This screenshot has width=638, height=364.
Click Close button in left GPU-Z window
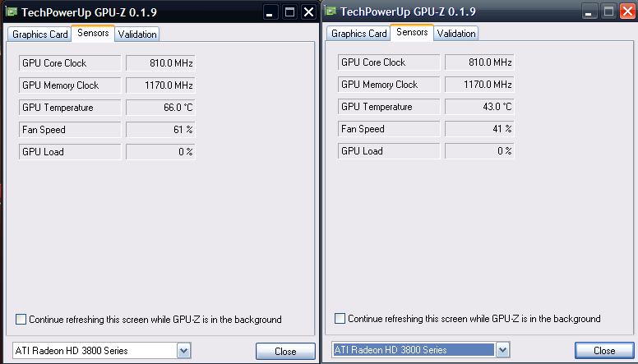tap(285, 352)
